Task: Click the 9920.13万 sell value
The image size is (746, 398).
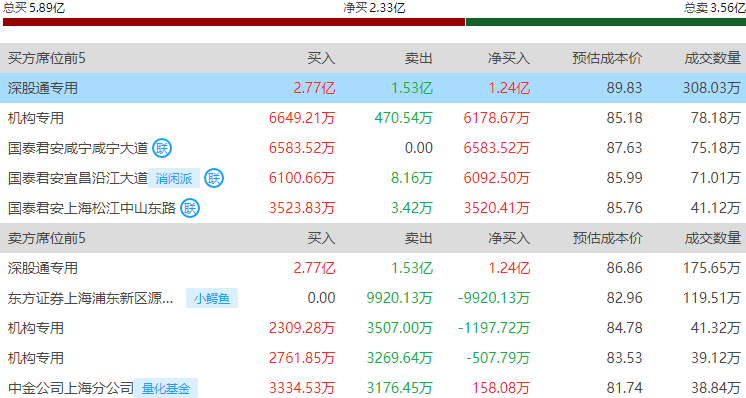Action: (400, 298)
